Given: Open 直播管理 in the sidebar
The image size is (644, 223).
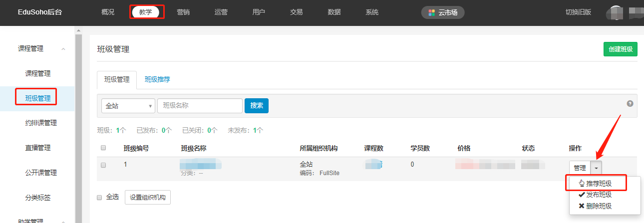Looking at the screenshot, I should [x=38, y=148].
